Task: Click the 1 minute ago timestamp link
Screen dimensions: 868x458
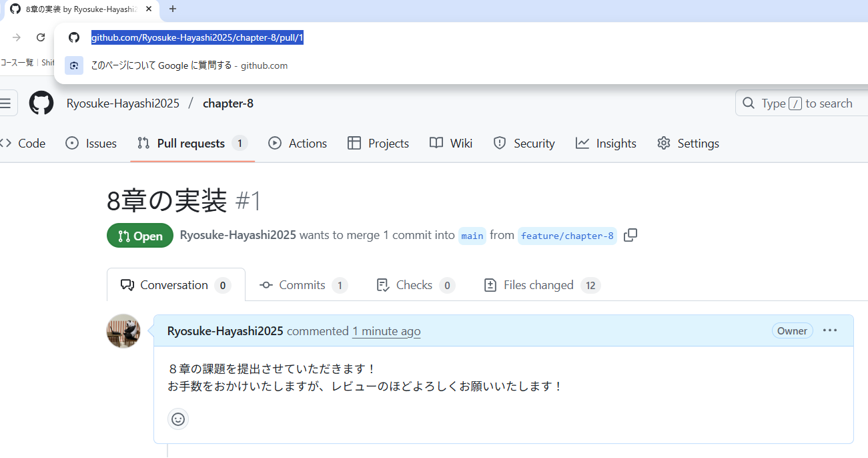Action: [x=386, y=330]
